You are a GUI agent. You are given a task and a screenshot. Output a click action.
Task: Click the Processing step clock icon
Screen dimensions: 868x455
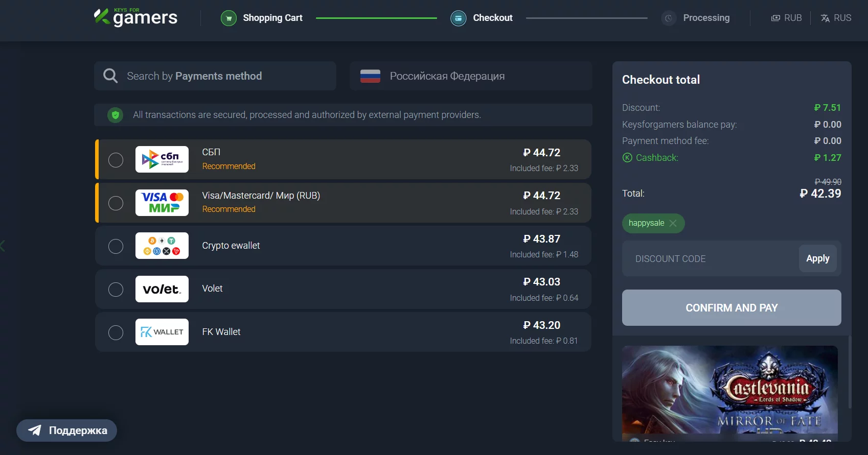(668, 18)
